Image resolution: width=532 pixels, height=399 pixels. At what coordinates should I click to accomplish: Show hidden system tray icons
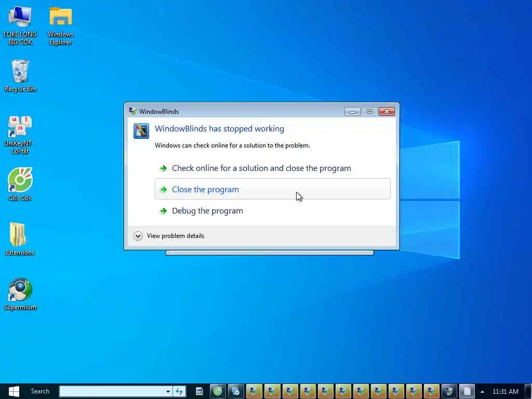pyautogui.click(x=482, y=392)
